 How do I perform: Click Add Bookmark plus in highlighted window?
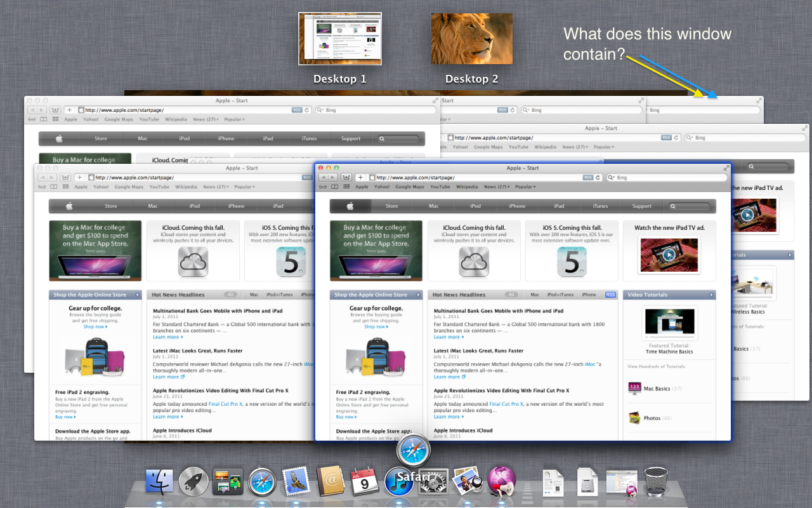(360, 178)
